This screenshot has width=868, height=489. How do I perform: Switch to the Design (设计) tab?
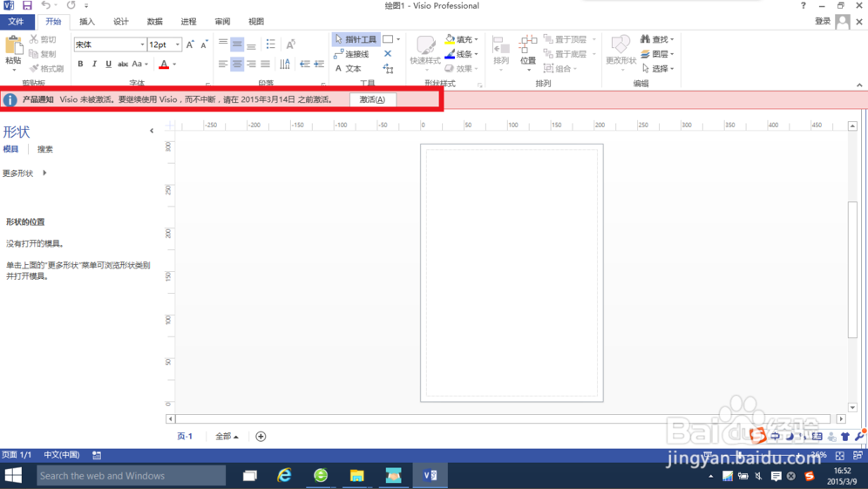pyautogui.click(x=120, y=22)
